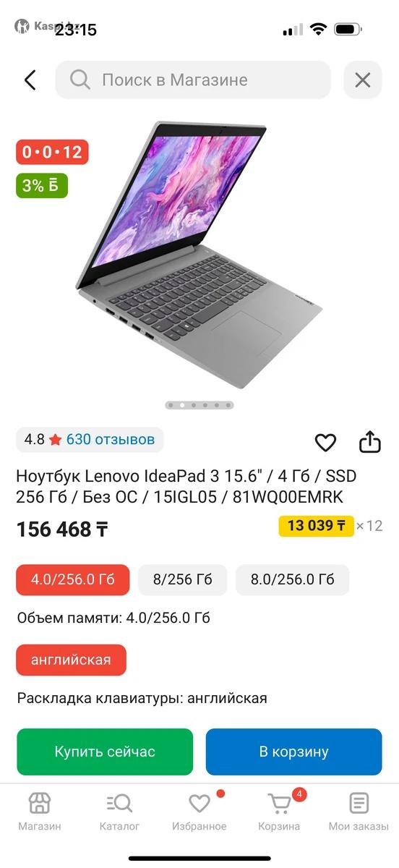Open Мои заказы orders icon
The image size is (399, 868).
(x=359, y=804)
